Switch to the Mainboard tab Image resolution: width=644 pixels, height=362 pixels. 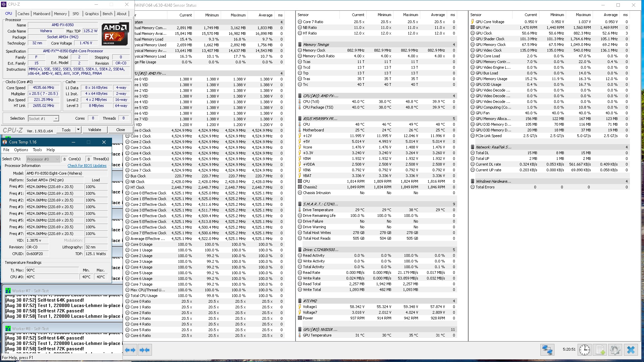pyautogui.click(x=42, y=14)
